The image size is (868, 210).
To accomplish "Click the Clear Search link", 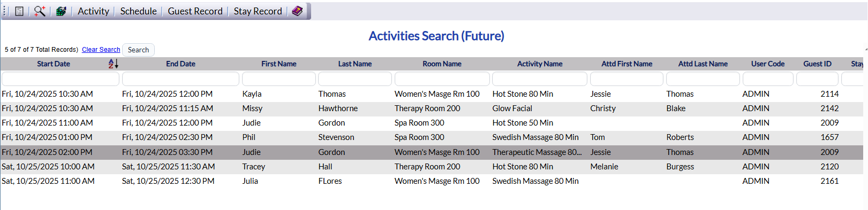I will (101, 50).
